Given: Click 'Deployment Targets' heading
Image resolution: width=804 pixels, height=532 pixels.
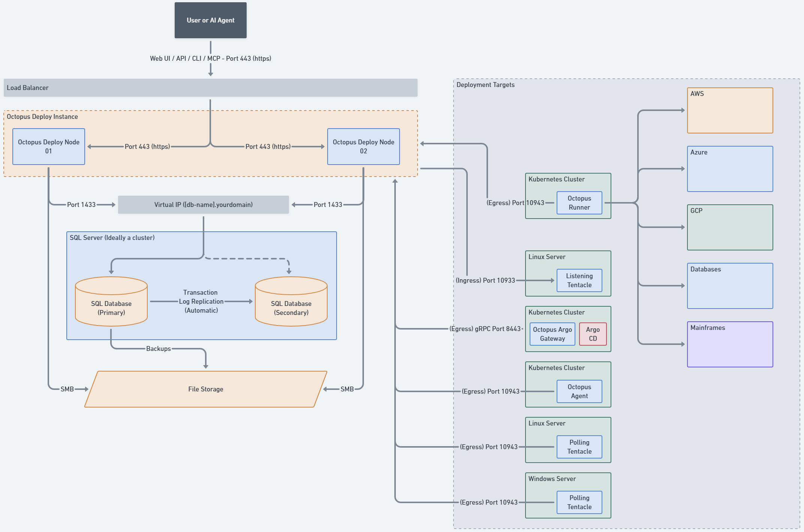Looking at the screenshot, I should point(485,85).
